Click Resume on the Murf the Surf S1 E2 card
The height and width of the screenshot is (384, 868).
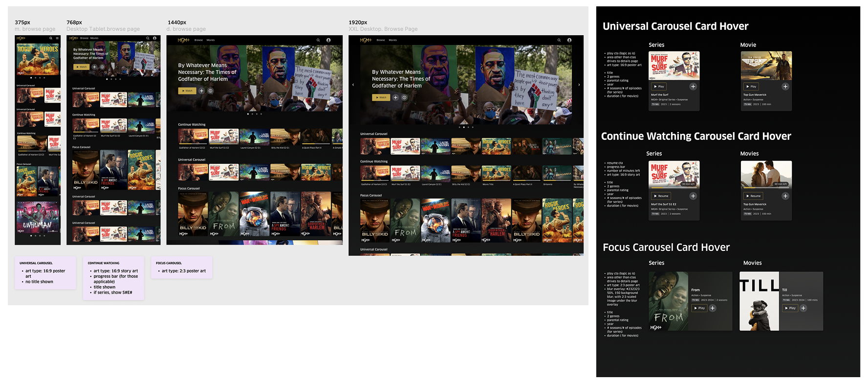coord(661,196)
